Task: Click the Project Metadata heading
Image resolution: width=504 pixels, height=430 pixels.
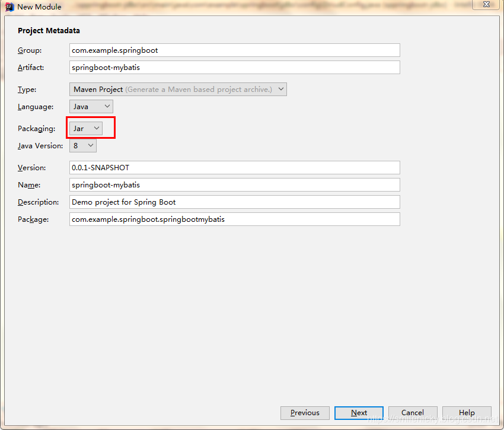Action: (x=49, y=31)
